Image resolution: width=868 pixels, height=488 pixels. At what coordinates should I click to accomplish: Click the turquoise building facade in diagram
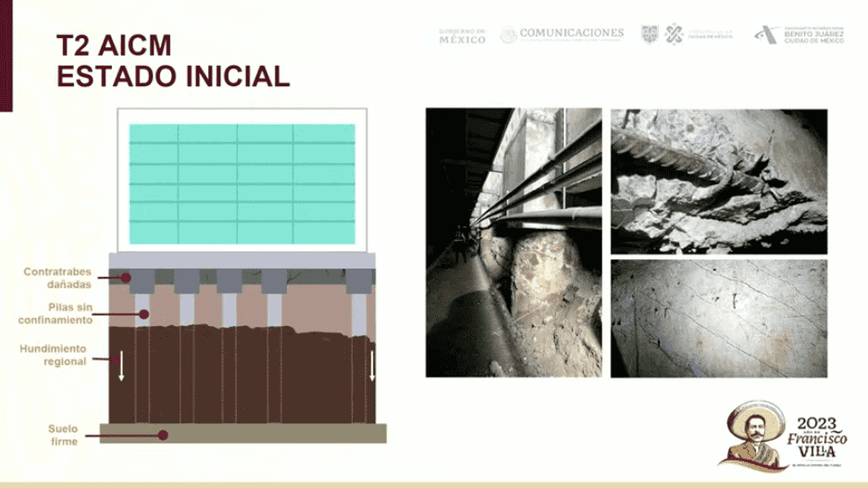point(242,182)
